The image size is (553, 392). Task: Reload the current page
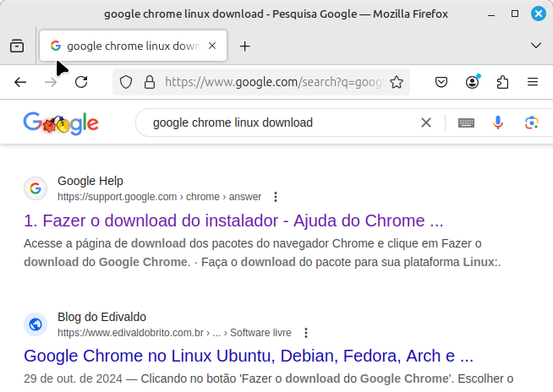(81, 82)
